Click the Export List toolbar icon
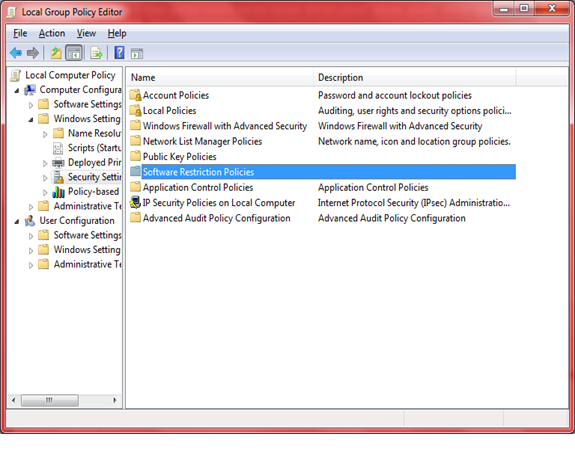 tap(96, 53)
